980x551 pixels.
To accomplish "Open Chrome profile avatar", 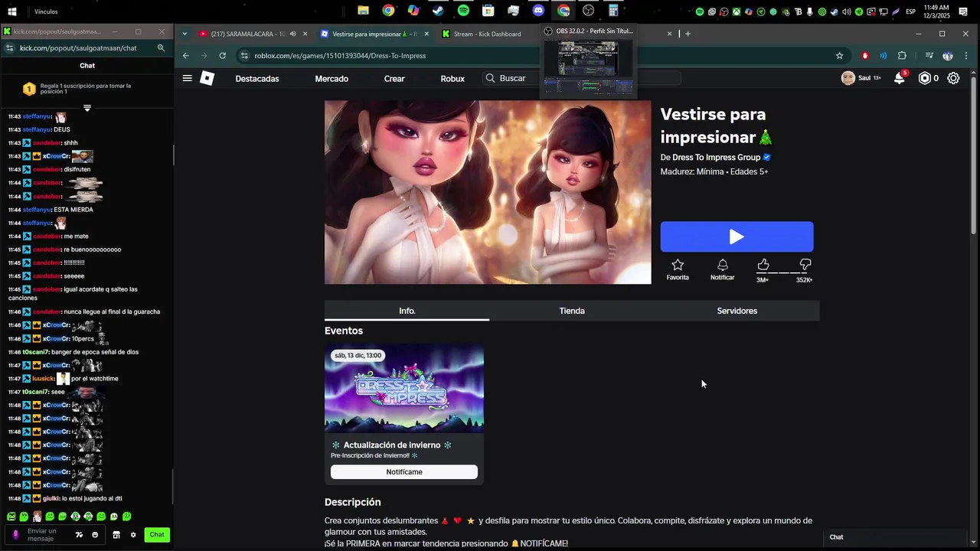I will coord(948,55).
